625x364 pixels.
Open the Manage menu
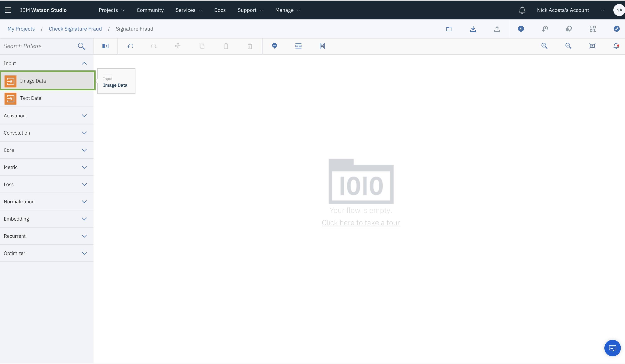tap(288, 10)
